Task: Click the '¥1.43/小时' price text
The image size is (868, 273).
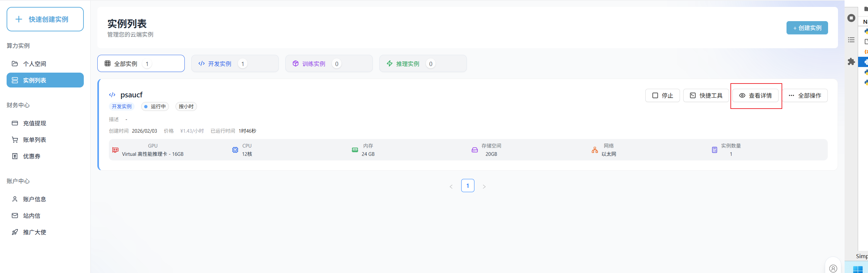Action: pyautogui.click(x=192, y=131)
